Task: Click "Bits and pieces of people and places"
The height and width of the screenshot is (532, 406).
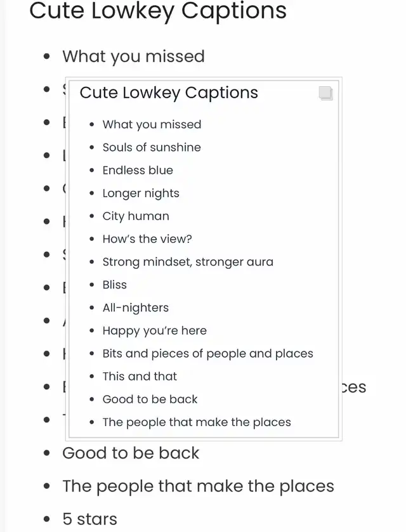Action: pyautogui.click(x=208, y=353)
